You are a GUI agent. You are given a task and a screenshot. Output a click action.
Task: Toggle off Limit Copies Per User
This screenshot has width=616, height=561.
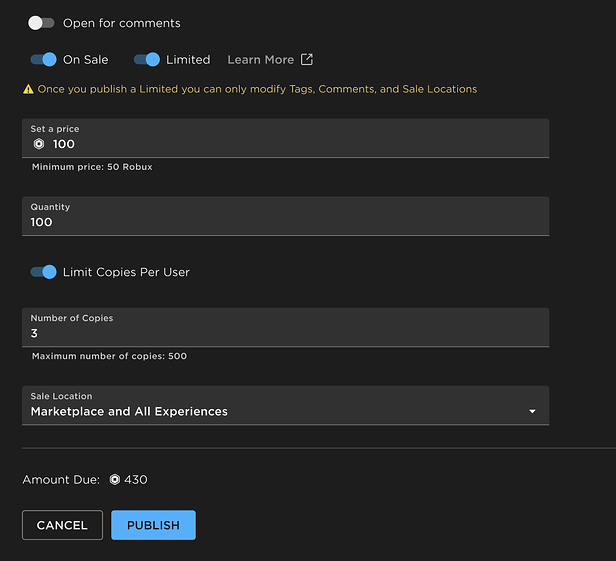[x=43, y=271]
